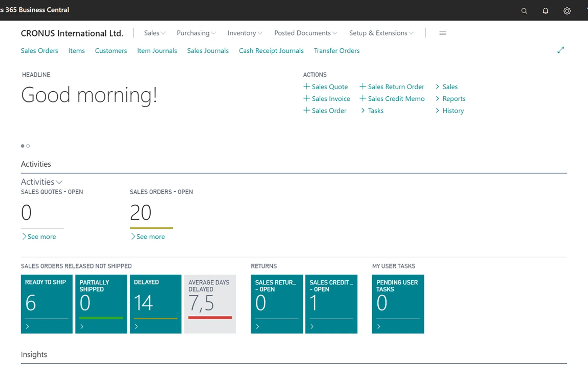The height and width of the screenshot is (368, 588).
Task: Click the expand page arrow icon
Action: click(560, 50)
